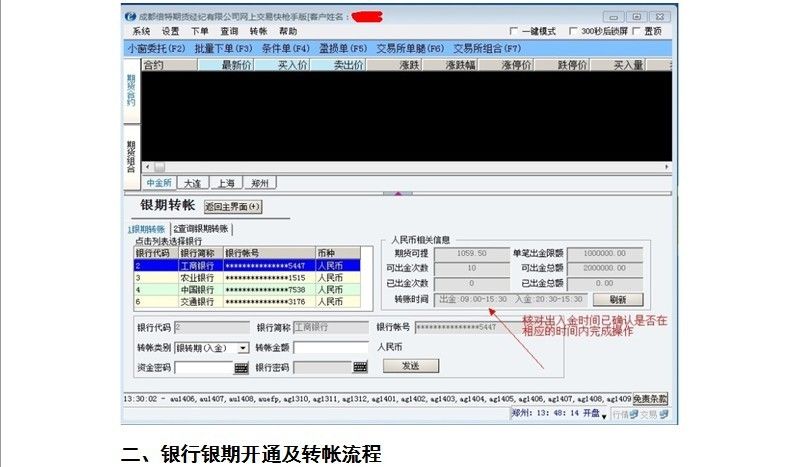This screenshot has height=467, width=793.
Task: Expand the 转帐类别 dropdown
Action: tap(243, 348)
